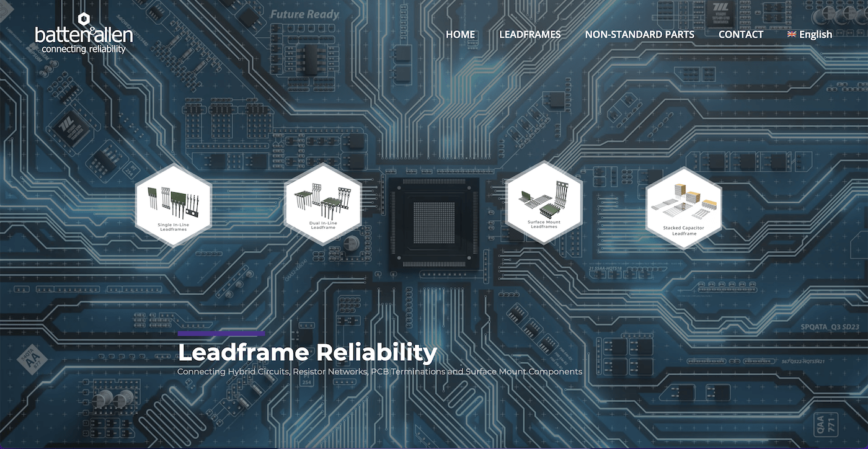Open the HOME menu item
The height and width of the screenshot is (449, 868).
(x=460, y=34)
